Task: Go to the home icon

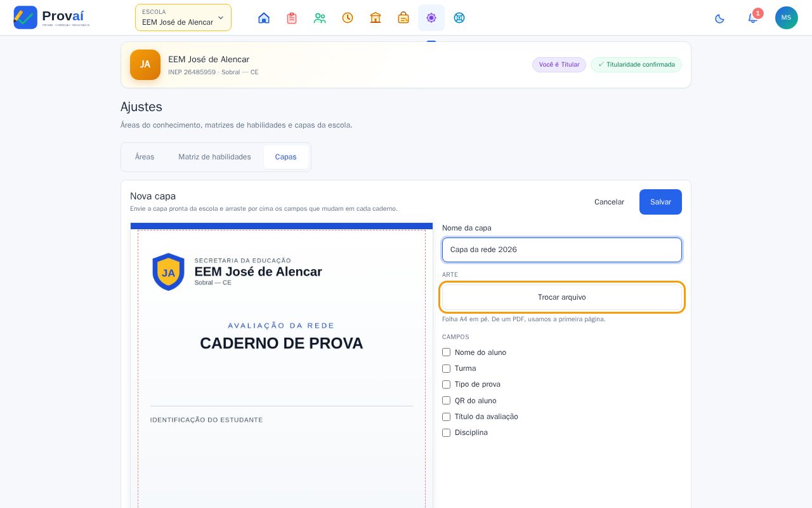Action: point(264,18)
